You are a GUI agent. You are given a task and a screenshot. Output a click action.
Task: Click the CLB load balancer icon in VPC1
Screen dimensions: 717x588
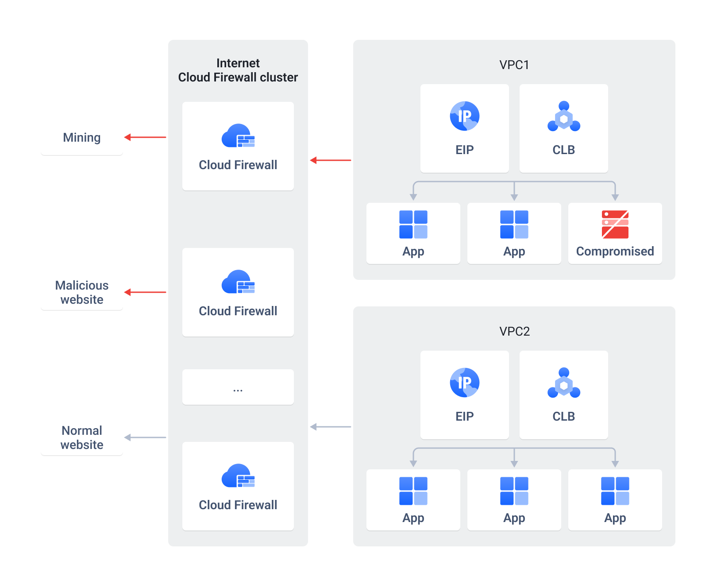pos(563,116)
